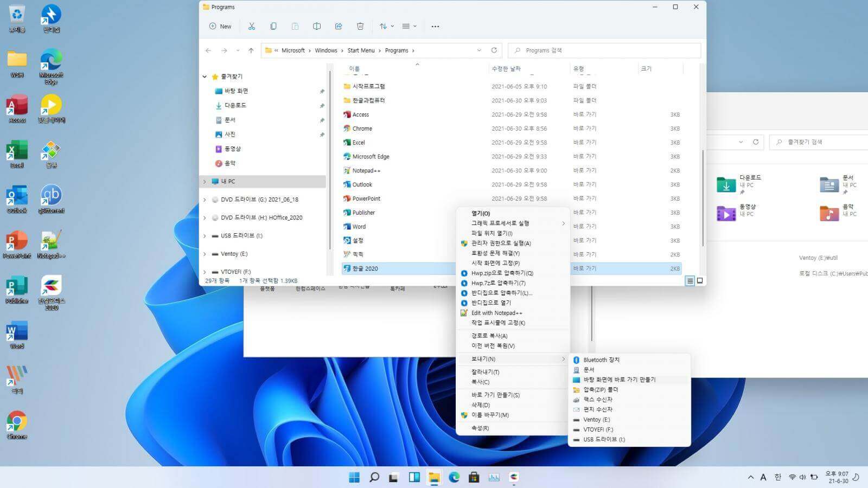Viewport: 868px width, 488px height.
Task: Expand the 내 PC tree node
Action: 205,182
